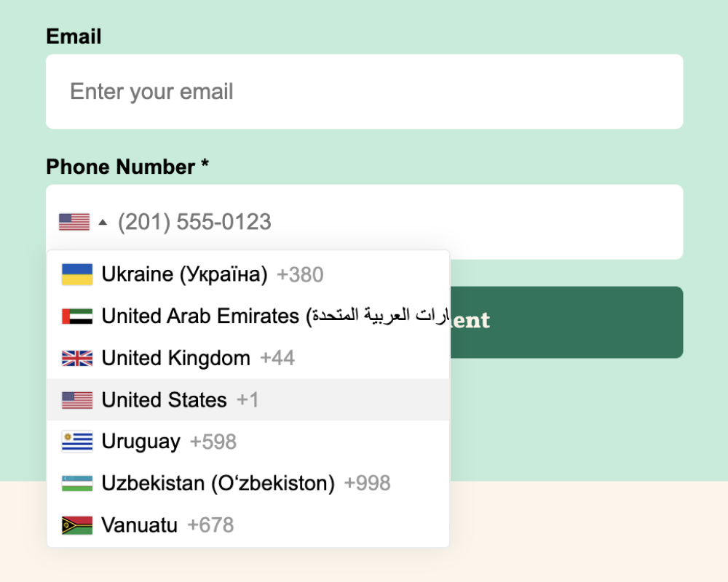Viewport: 728px width, 582px height.
Task: Choose the United Arab Emirates option text
Action: (200, 316)
